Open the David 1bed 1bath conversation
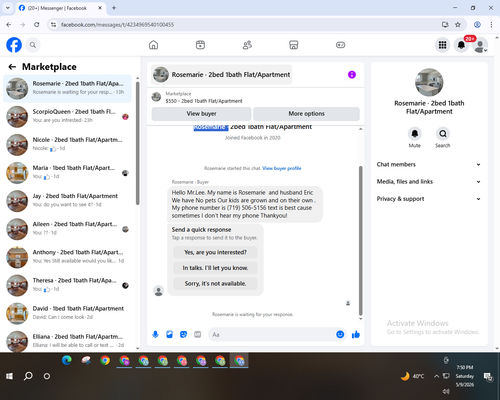The width and height of the screenshot is (500, 400). 67,313
